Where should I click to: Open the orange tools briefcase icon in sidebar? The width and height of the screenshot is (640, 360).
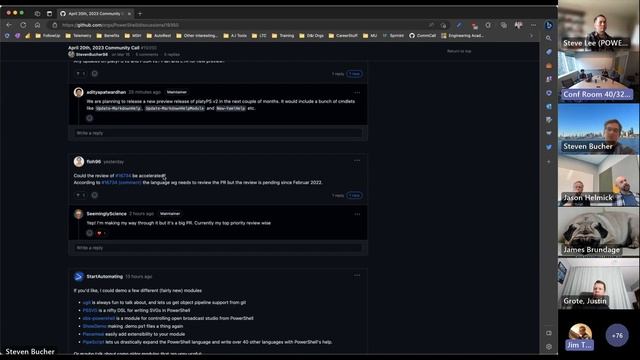pos(549,65)
